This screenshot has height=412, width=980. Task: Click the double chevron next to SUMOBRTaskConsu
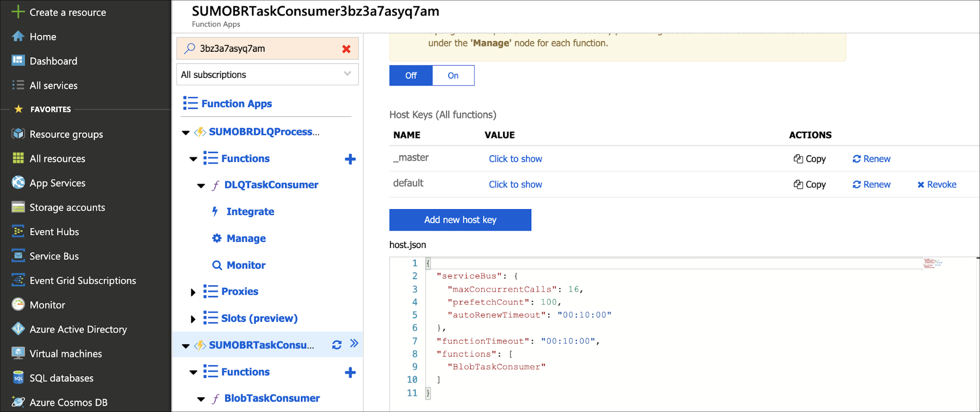tap(354, 344)
